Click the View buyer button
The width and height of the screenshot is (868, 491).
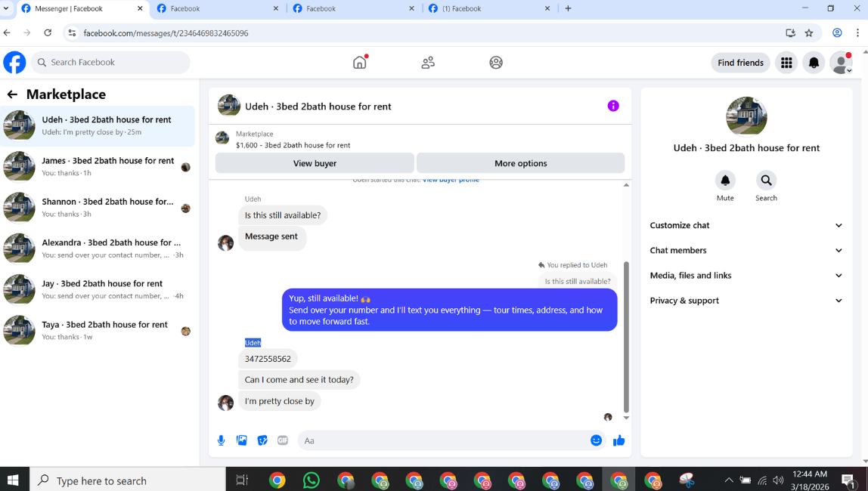315,163
